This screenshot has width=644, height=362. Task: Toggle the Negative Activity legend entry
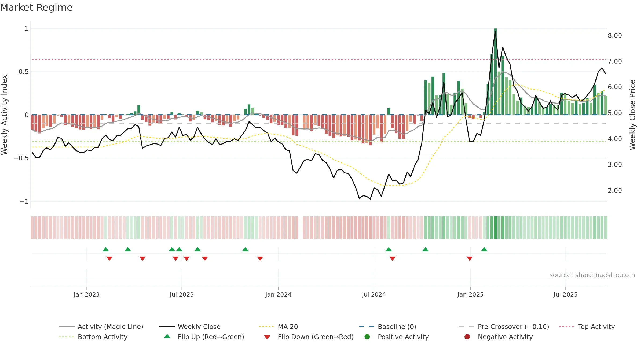coord(498,337)
